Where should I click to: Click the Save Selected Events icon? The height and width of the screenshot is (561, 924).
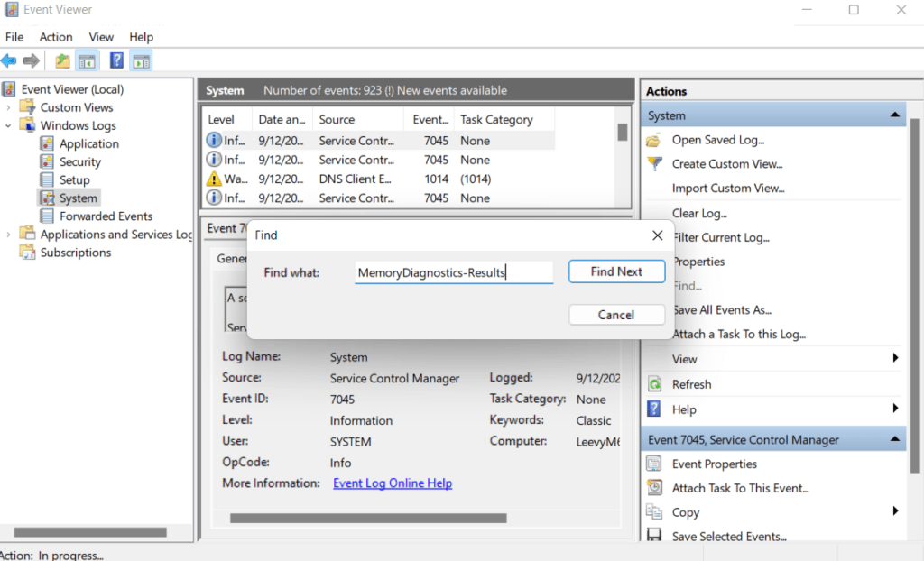point(654,536)
